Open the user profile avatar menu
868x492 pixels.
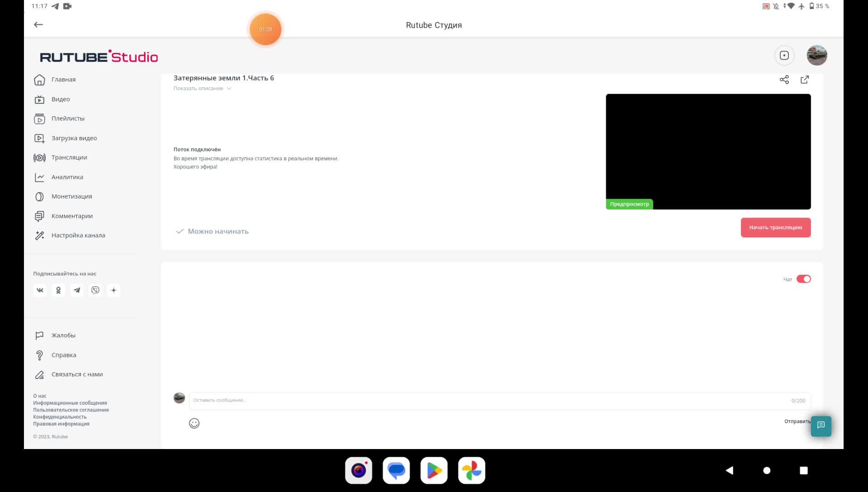coord(816,55)
